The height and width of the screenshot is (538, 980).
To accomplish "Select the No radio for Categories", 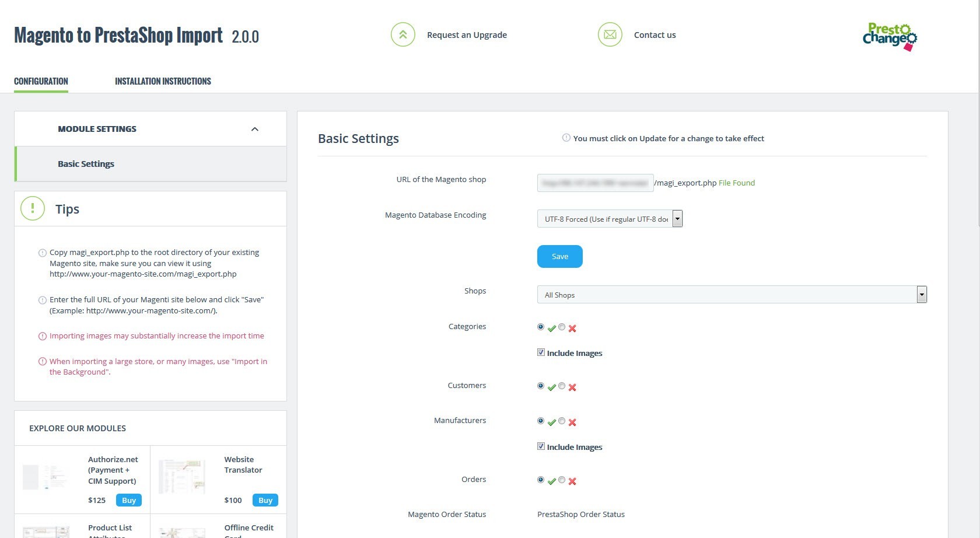I will (562, 327).
